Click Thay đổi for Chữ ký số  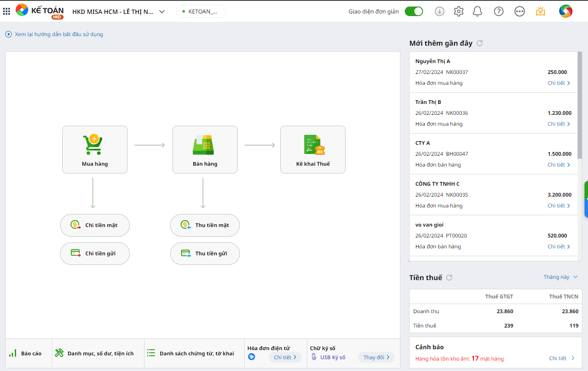(x=376, y=358)
